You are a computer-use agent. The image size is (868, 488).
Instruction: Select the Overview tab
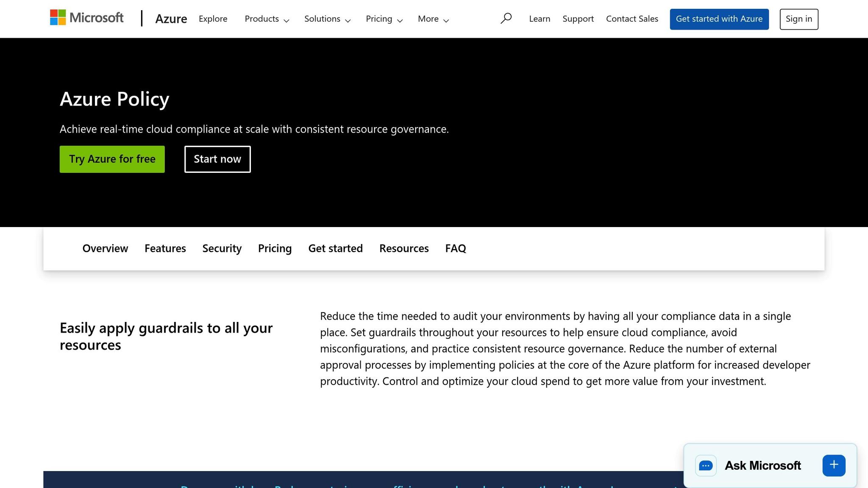pyautogui.click(x=105, y=248)
